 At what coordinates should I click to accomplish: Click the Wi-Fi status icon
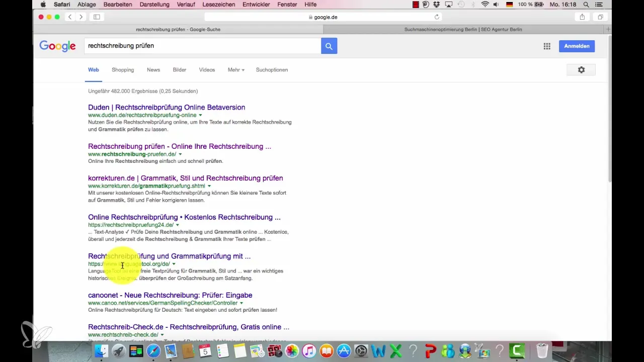(x=485, y=4)
